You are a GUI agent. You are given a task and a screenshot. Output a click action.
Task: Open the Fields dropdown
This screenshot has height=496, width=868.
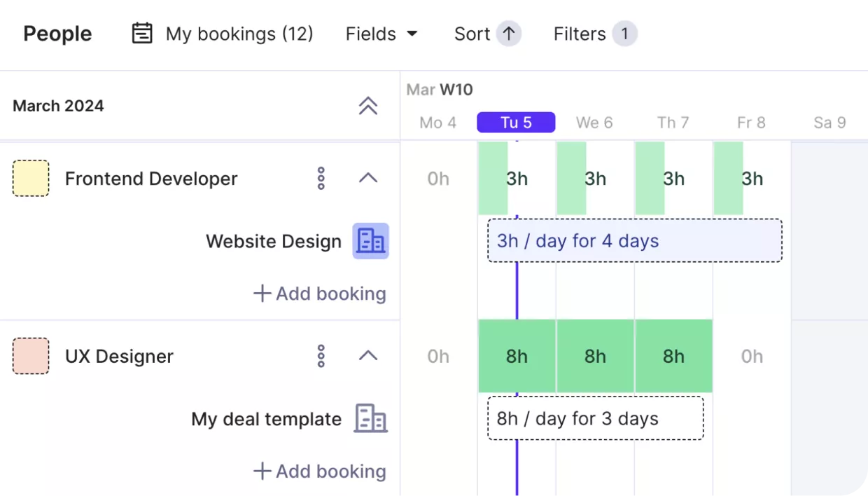pos(381,34)
